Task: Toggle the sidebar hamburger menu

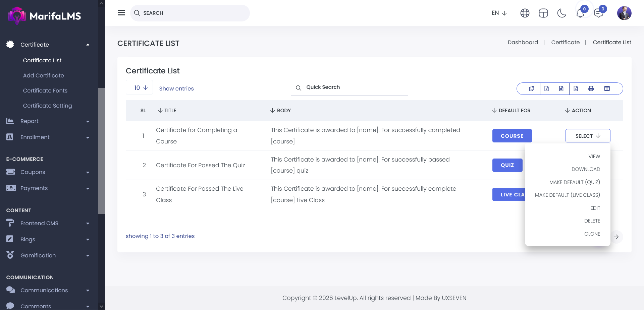Action: pyautogui.click(x=121, y=13)
